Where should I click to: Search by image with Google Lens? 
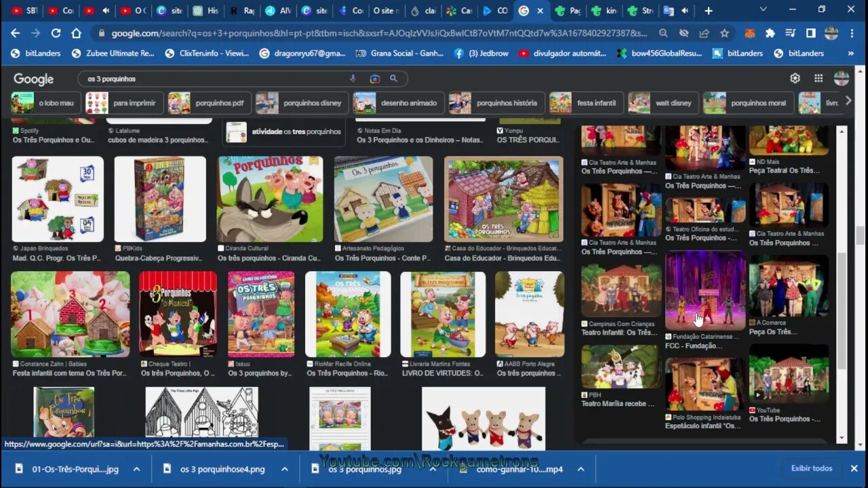click(x=374, y=79)
